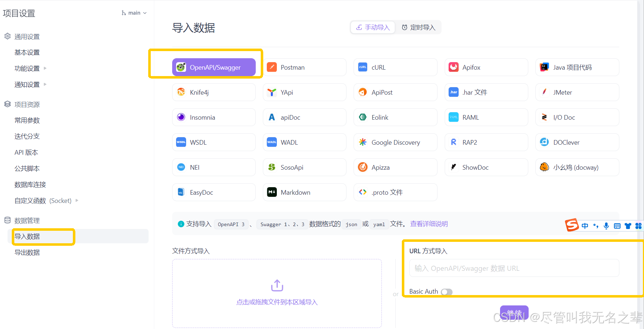
Task: Select Markdown import format
Action: pyautogui.click(x=304, y=192)
